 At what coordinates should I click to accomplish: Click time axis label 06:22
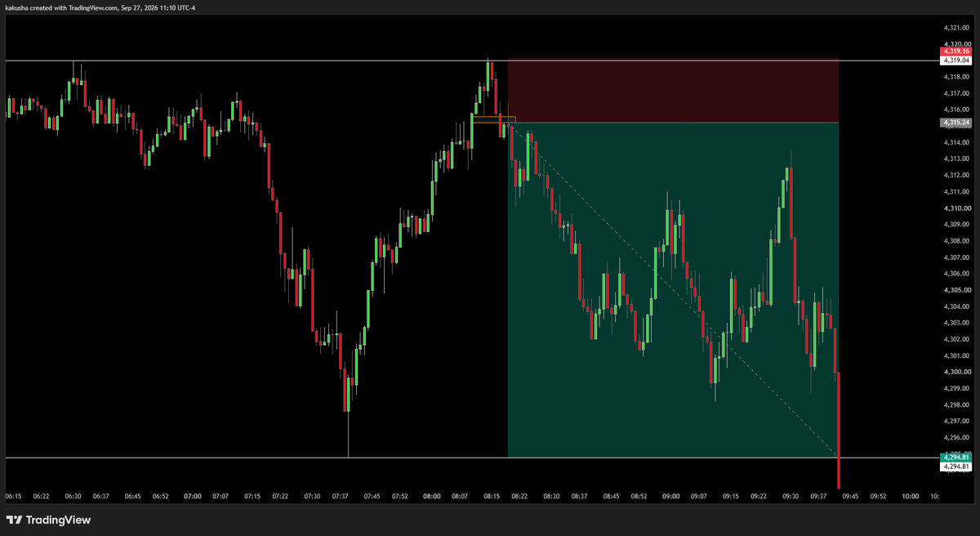[42, 496]
